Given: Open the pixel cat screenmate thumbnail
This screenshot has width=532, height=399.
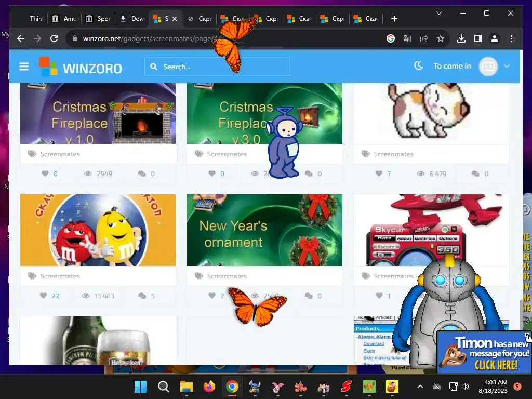Looking at the screenshot, I should pyautogui.click(x=431, y=113).
